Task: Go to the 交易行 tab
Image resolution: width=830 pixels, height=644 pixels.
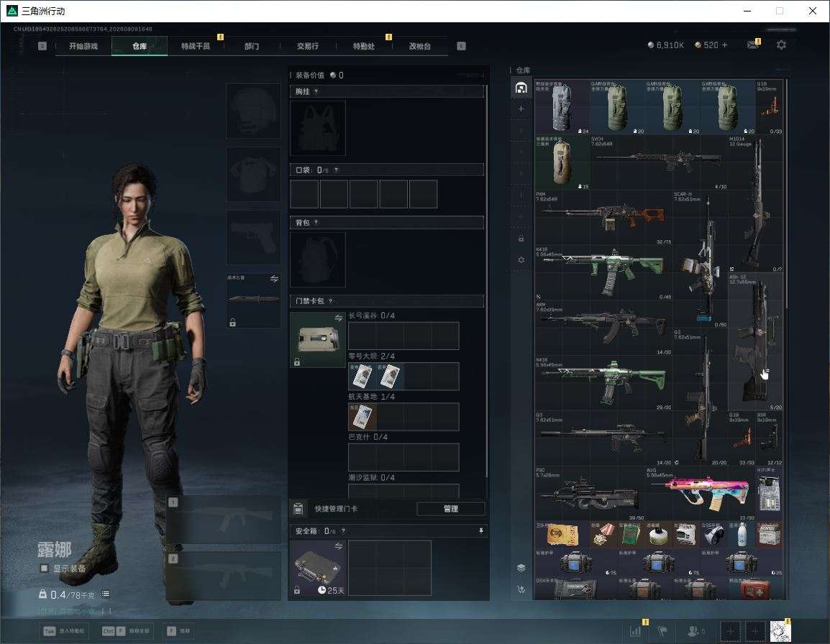Action: tap(308, 46)
